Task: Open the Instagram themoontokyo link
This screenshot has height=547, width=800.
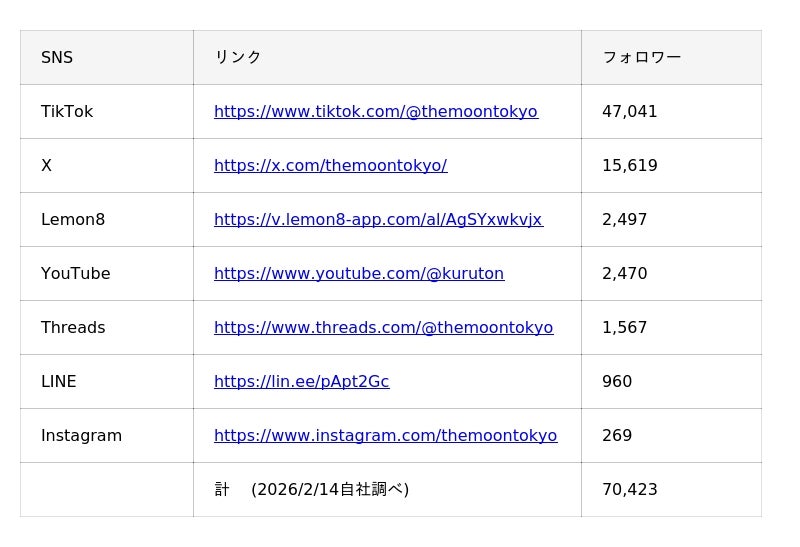Action: (x=385, y=436)
